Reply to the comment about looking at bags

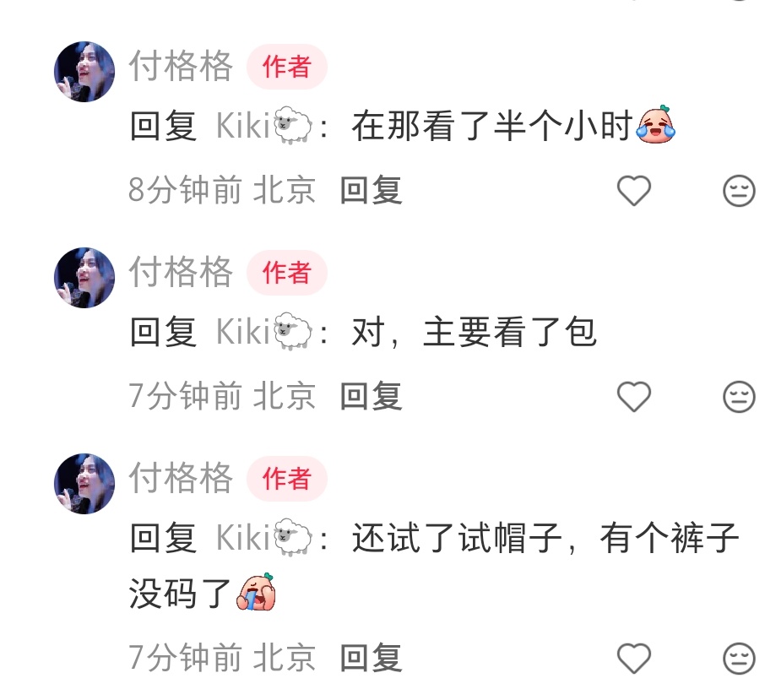point(371,396)
